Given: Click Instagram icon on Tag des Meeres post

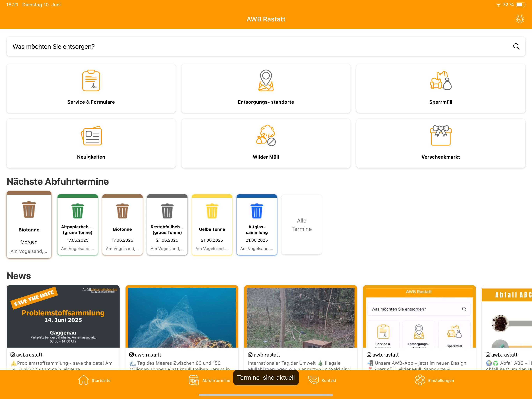Looking at the screenshot, I should pyautogui.click(x=132, y=354).
